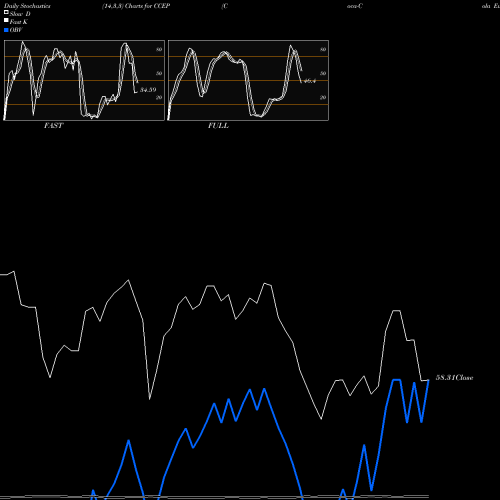Screen dimensions: 500x500
Task: Open the FULL stochastic chart thumbnail
Action: point(248,80)
